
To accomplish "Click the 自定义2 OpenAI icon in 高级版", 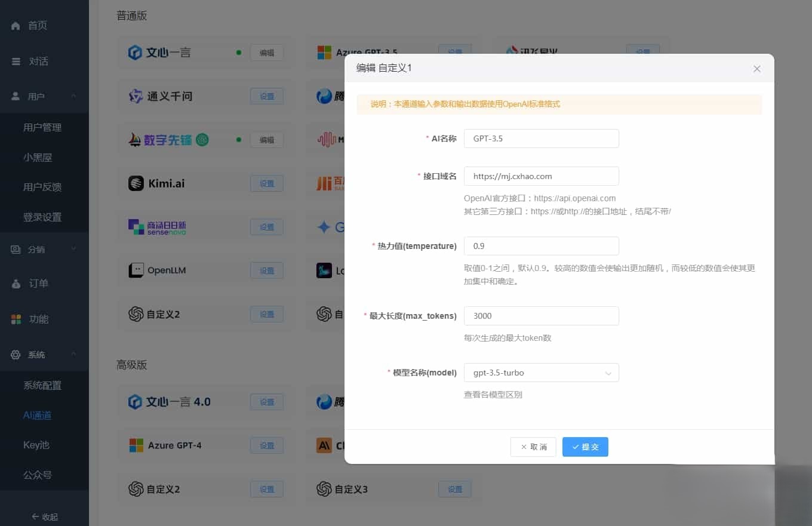I will pyautogui.click(x=136, y=489).
